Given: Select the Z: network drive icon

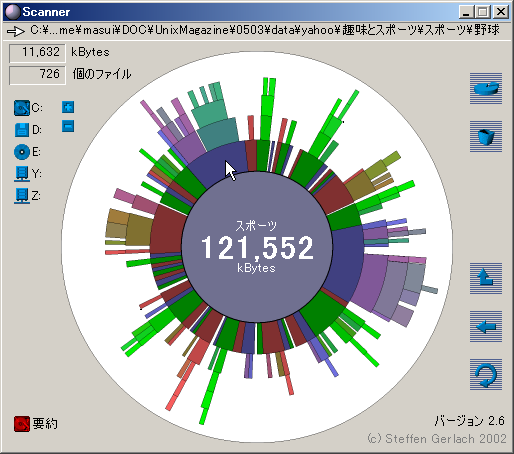Looking at the screenshot, I should tap(22, 196).
